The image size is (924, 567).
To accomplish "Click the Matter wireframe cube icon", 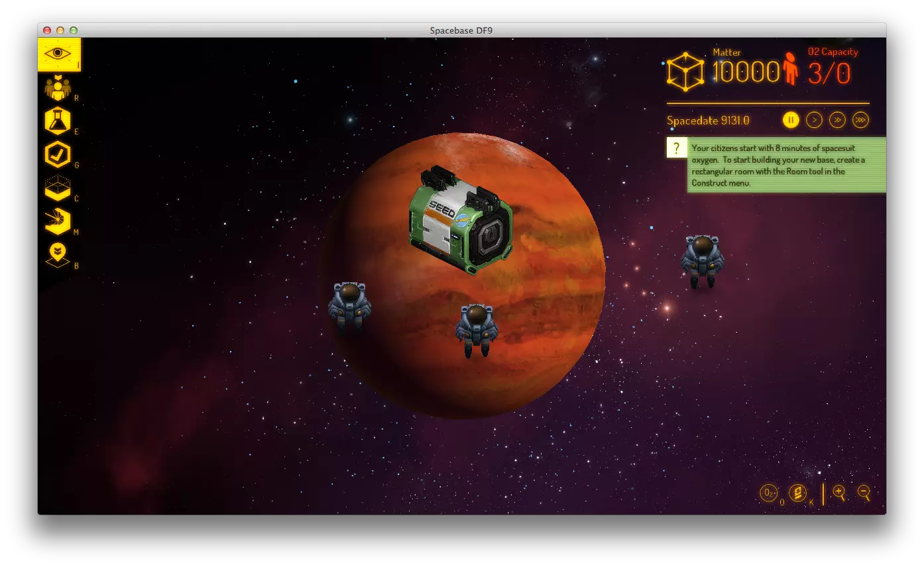I will click(x=685, y=71).
